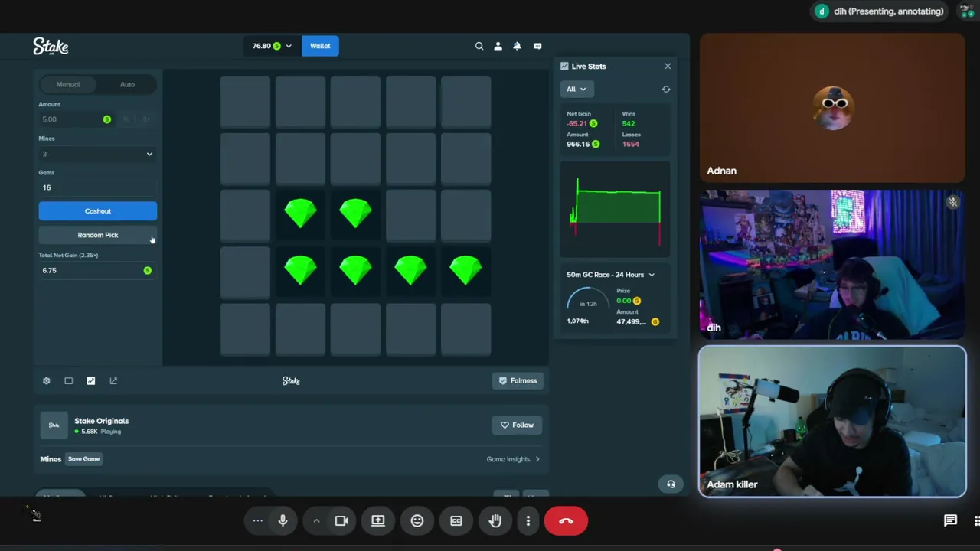The image size is (980, 551).
Task: Reveal the last tile of the top row
Action: pyautogui.click(x=465, y=102)
